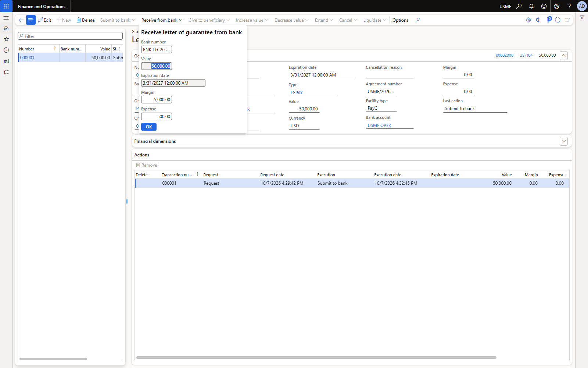This screenshot has width=588, height=368.
Task: Confirm the dialog with OK
Action: [149, 127]
